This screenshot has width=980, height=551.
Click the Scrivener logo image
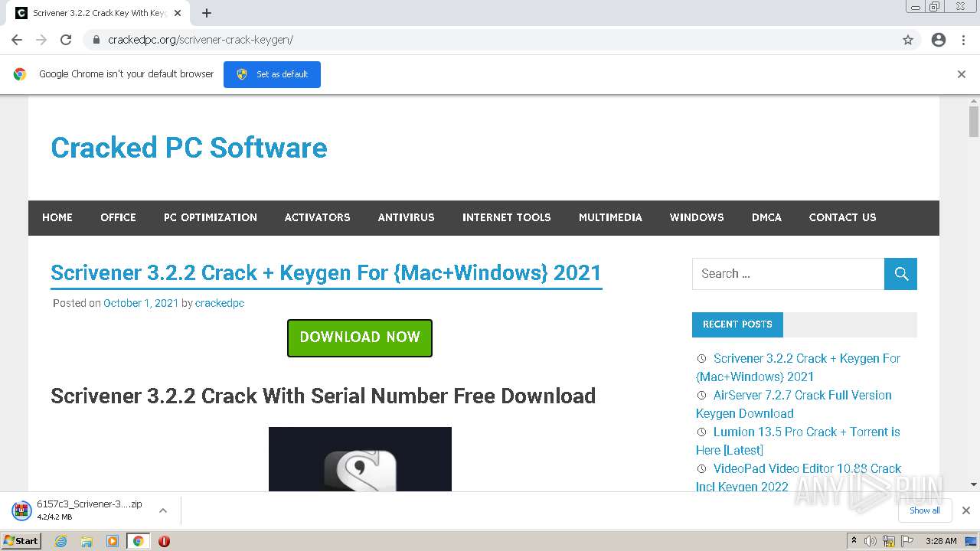point(360,459)
